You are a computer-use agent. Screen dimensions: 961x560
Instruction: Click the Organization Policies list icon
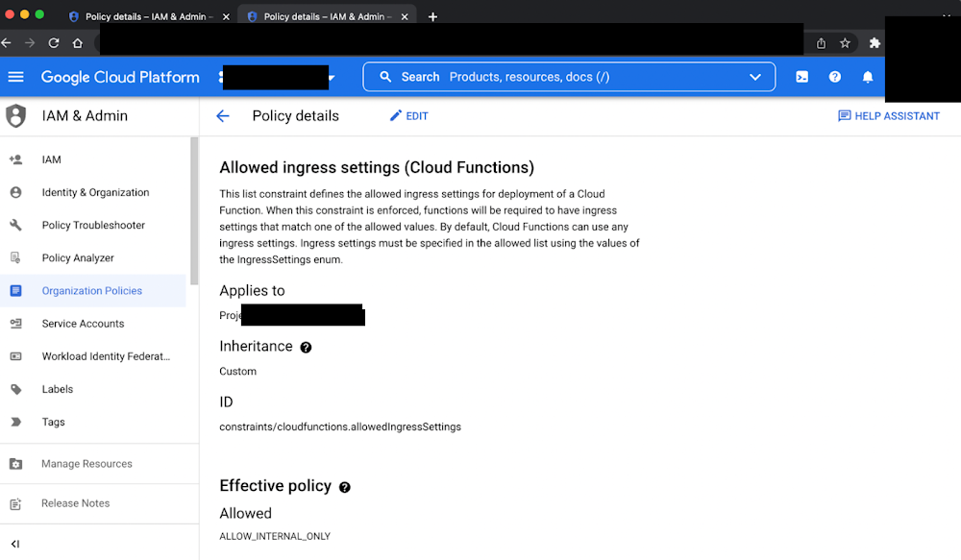point(16,291)
